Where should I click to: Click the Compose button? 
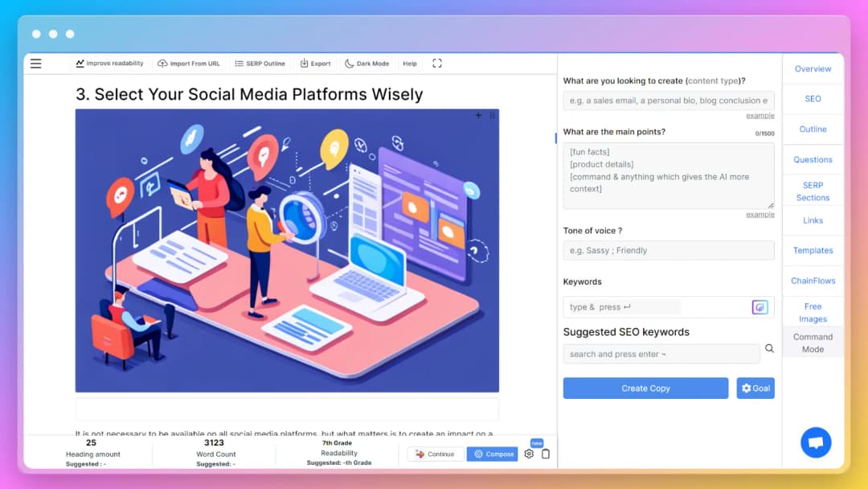click(493, 454)
